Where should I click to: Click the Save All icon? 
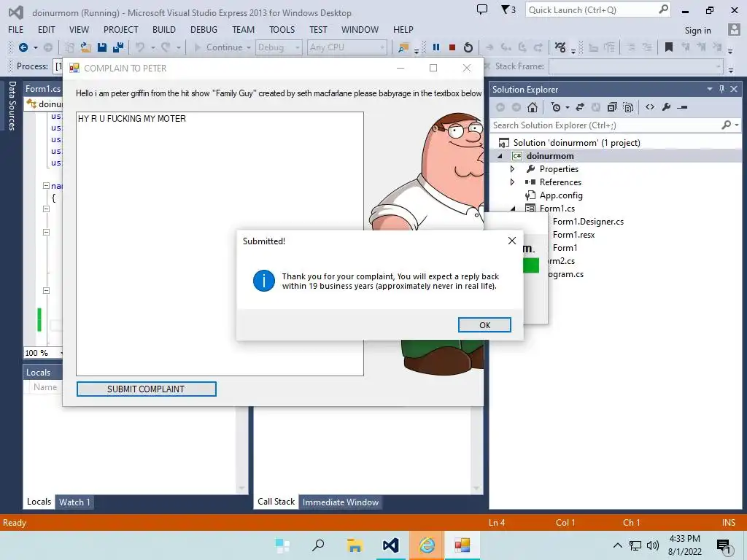[118, 47]
